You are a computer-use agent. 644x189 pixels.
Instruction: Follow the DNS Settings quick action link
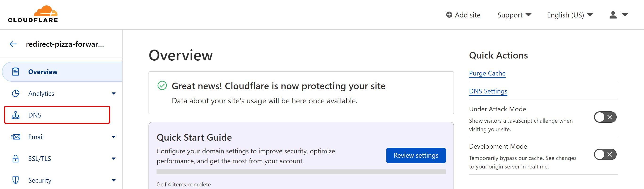(x=488, y=91)
